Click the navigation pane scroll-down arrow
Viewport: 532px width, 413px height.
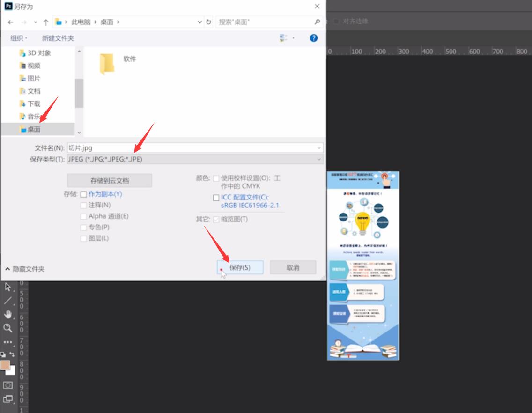click(79, 133)
